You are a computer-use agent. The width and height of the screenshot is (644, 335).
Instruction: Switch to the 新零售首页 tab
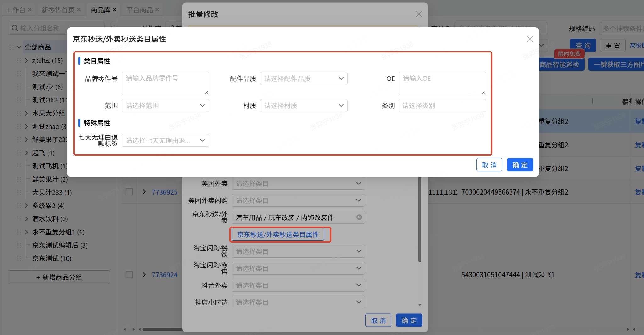pos(58,10)
